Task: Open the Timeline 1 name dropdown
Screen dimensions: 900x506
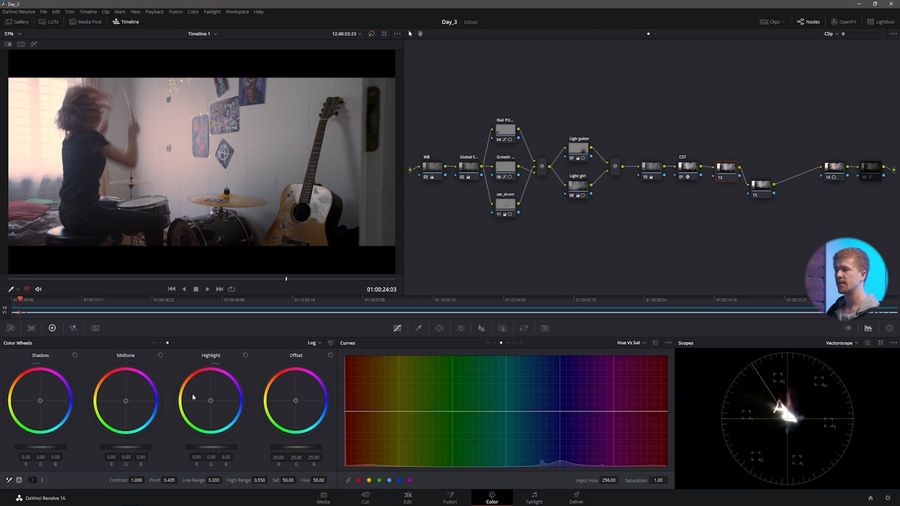Action: coord(203,33)
